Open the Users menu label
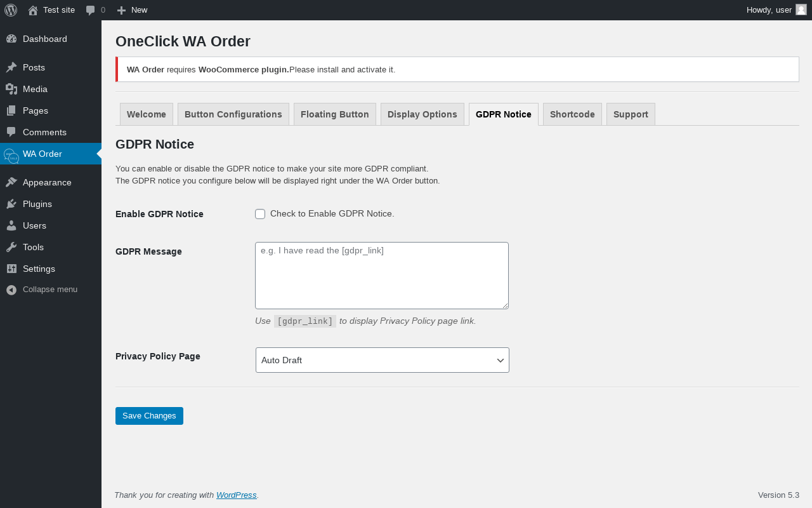 pyautogui.click(x=34, y=225)
